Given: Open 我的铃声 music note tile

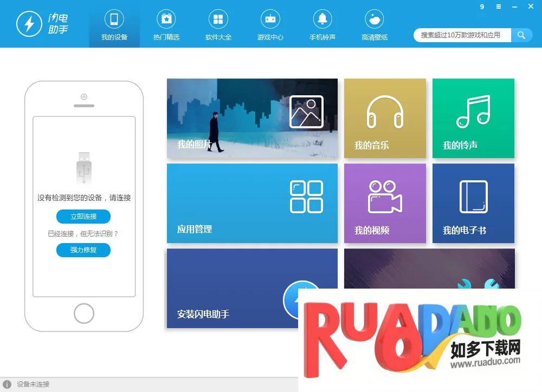Looking at the screenshot, I should [473, 119].
